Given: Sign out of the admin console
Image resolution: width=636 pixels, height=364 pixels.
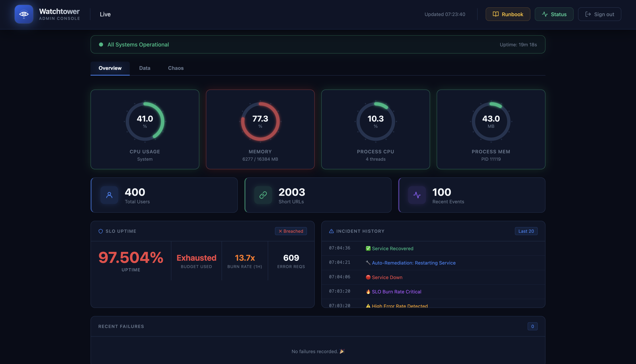Looking at the screenshot, I should point(599,14).
